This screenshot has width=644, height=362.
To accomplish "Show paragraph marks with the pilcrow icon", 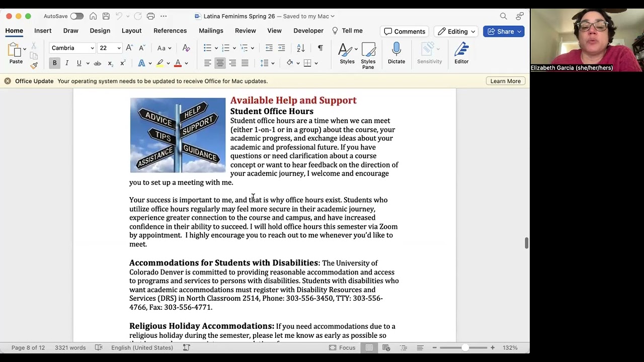I will (x=320, y=48).
